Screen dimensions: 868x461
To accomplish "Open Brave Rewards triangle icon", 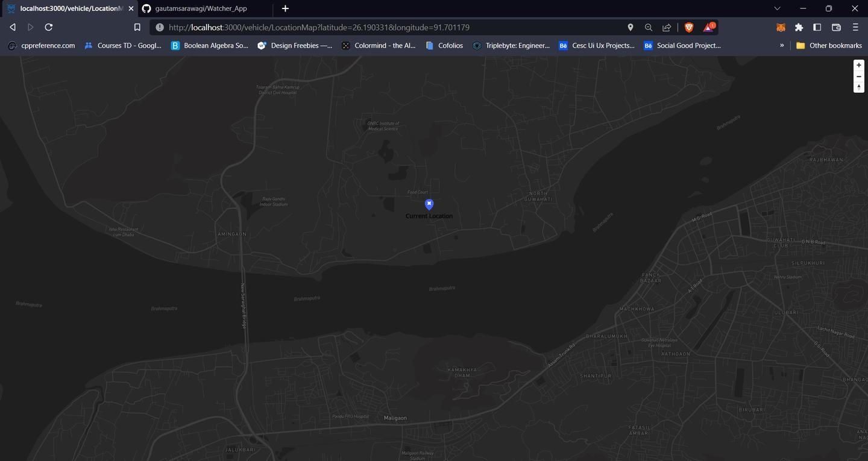I will (709, 27).
